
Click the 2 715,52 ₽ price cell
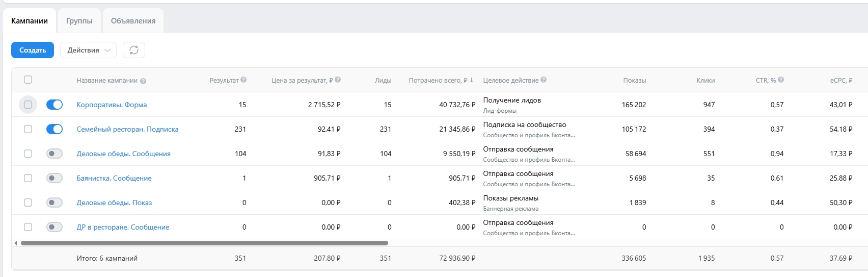click(324, 105)
